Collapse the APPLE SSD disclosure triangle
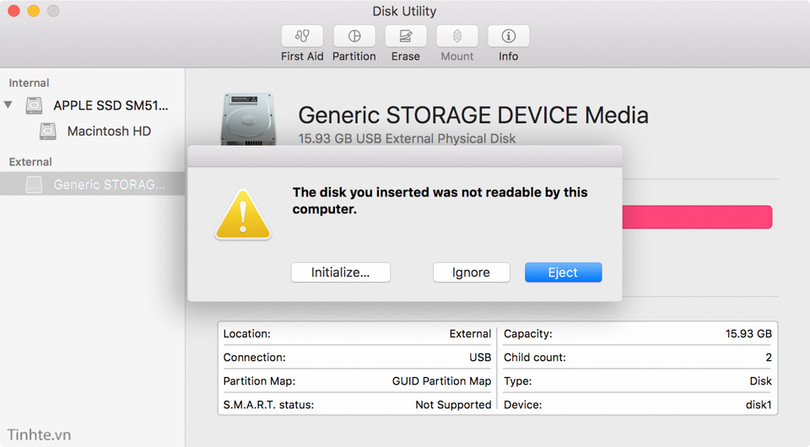810x447 pixels. (x=9, y=105)
